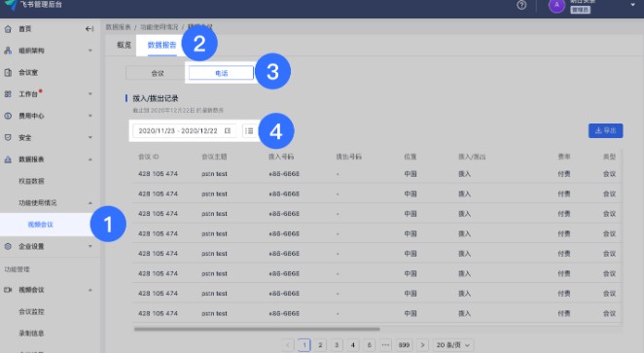The image size is (644, 353).
Task: Go to page 2 in pagination
Action: (320, 345)
